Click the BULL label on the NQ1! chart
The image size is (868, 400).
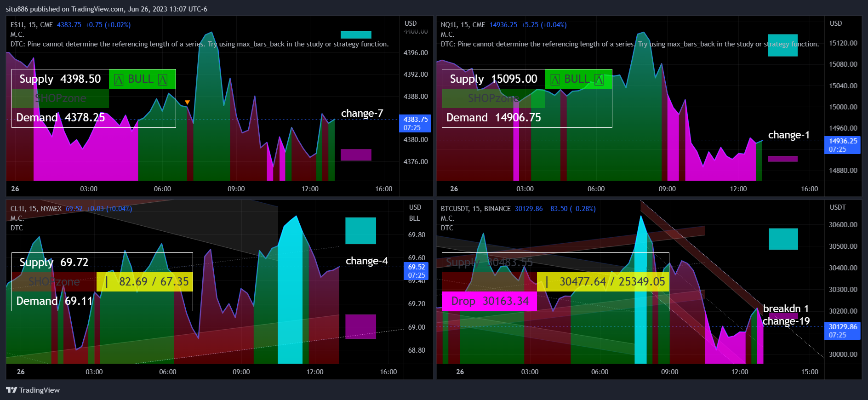click(x=578, y=79)
